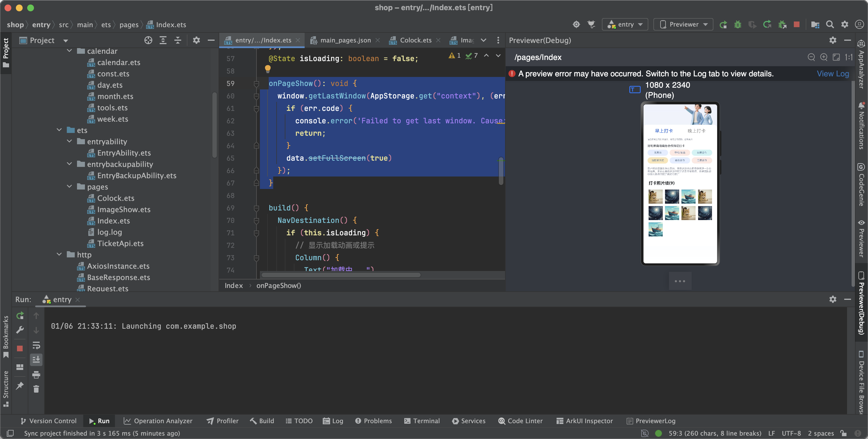Click the yellow lightbulb intention icon
This screenshot has width=868, height=439.
click(x=268, y=69)
